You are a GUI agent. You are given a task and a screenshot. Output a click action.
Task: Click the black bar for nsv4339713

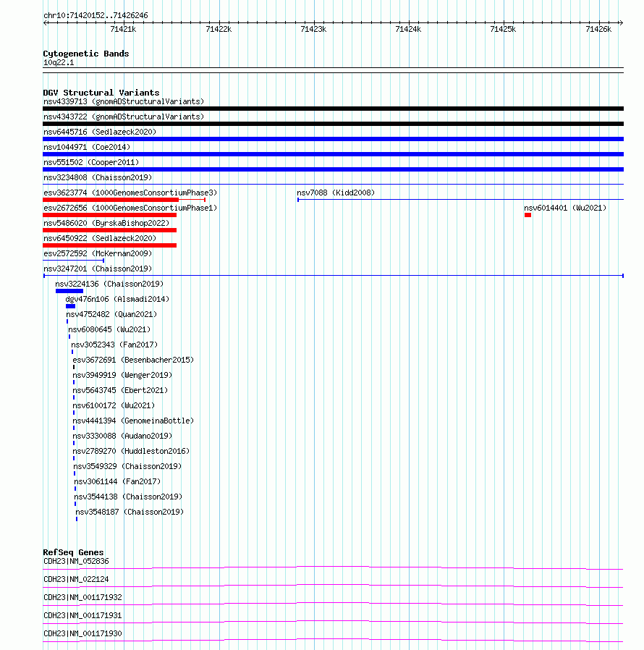(x=333, y=109)
